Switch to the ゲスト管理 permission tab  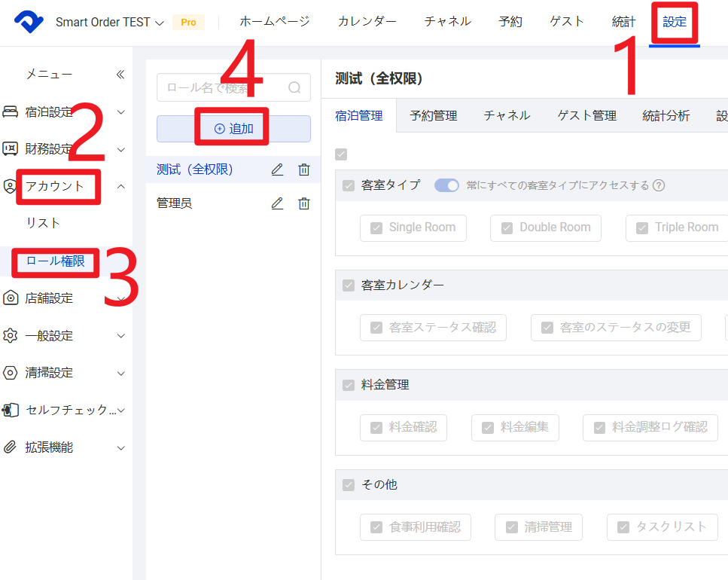click(587, 116)
